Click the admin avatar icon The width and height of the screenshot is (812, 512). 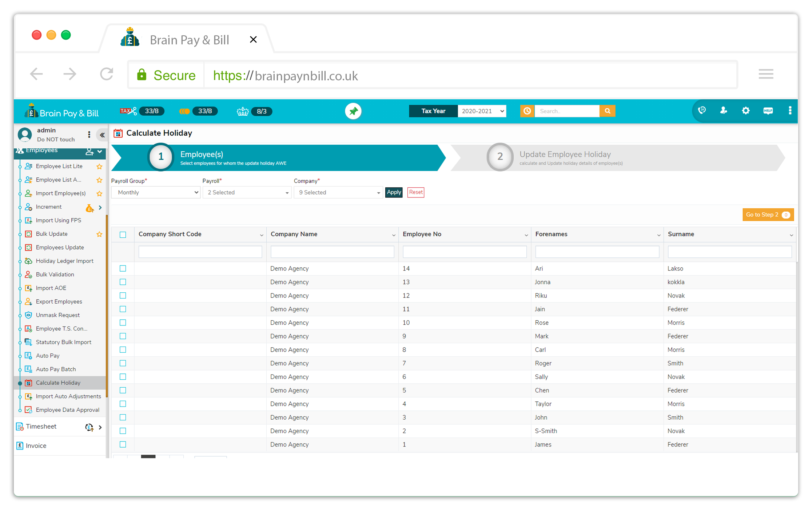tap(25, 135)
